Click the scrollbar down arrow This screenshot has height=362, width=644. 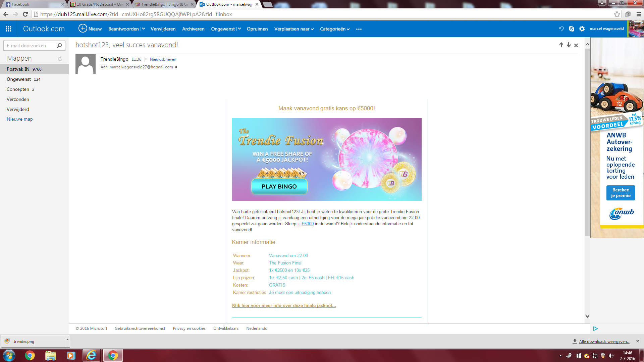tap(587, 316)
